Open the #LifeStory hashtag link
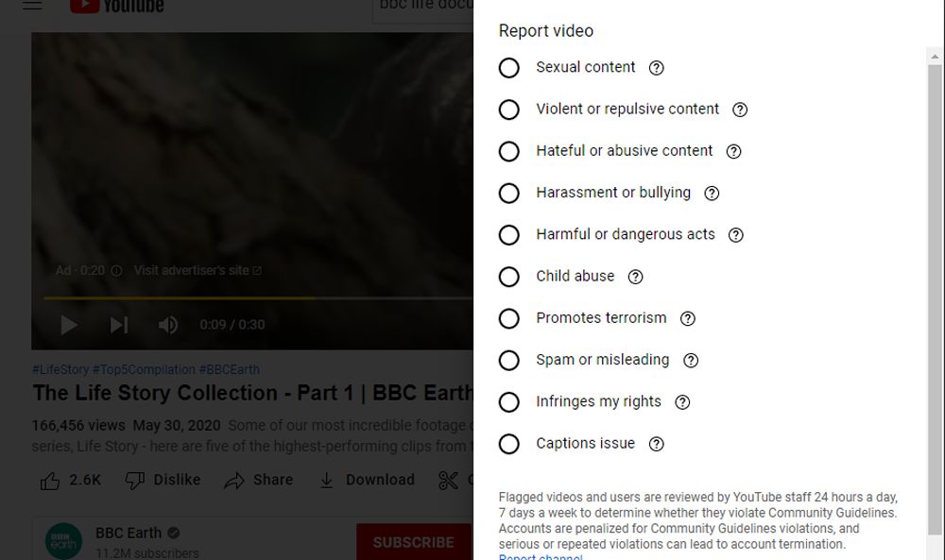The height and width of the screenshot is (560, 945). coord(60,370)
